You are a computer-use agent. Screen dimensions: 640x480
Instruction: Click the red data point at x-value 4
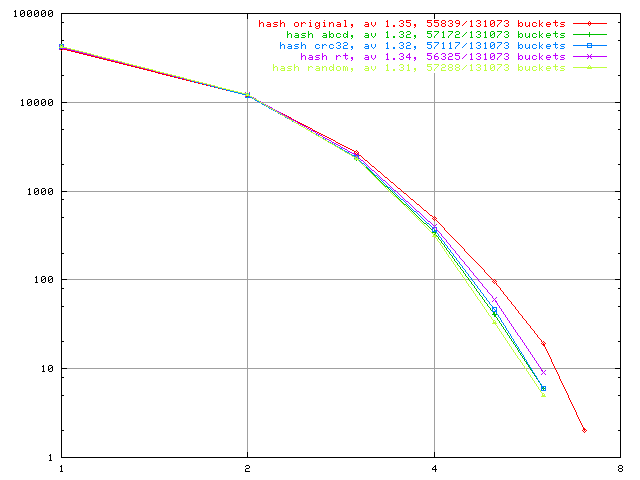[434, 218]
